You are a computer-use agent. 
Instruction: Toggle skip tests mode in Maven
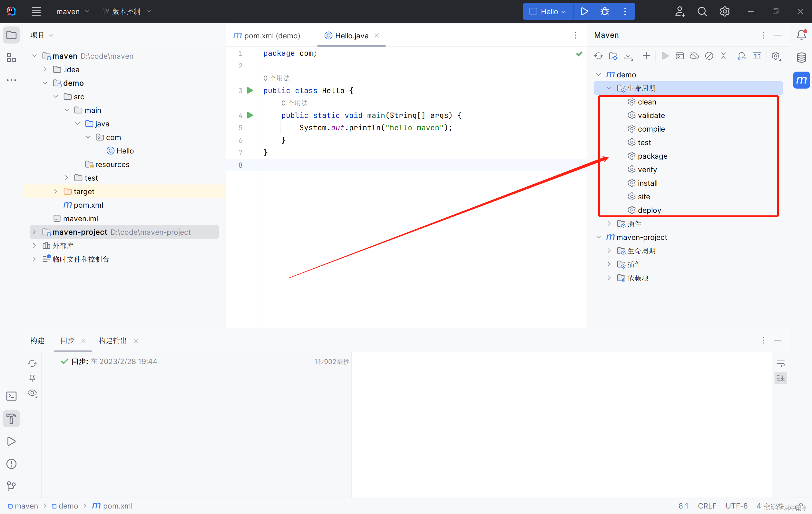(x=709, y=56)
